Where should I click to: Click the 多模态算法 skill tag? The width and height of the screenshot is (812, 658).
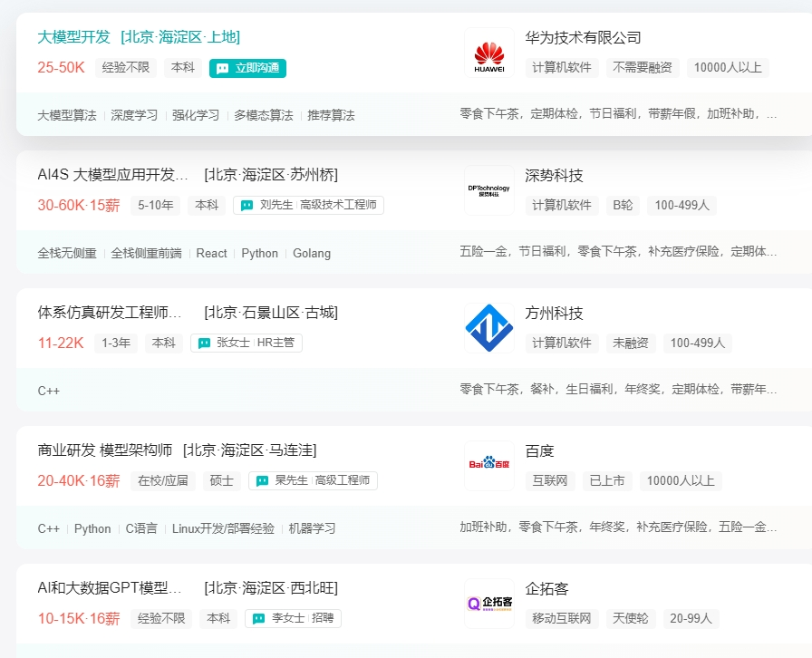pyautogui.click(x=263, y=115)
